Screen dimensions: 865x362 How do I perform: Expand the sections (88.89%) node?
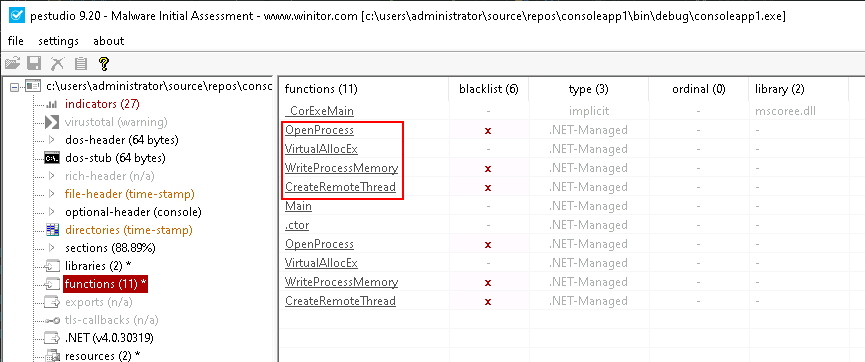point(52,248)
